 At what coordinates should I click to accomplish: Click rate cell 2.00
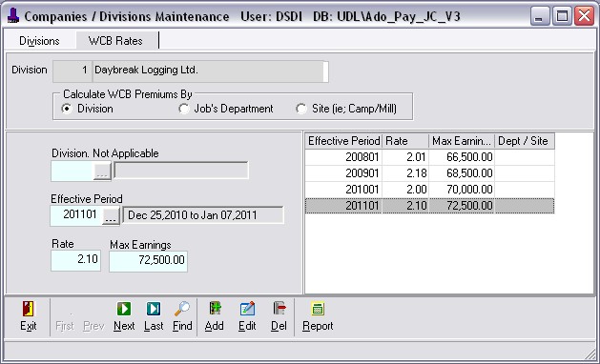coord(405,190)
